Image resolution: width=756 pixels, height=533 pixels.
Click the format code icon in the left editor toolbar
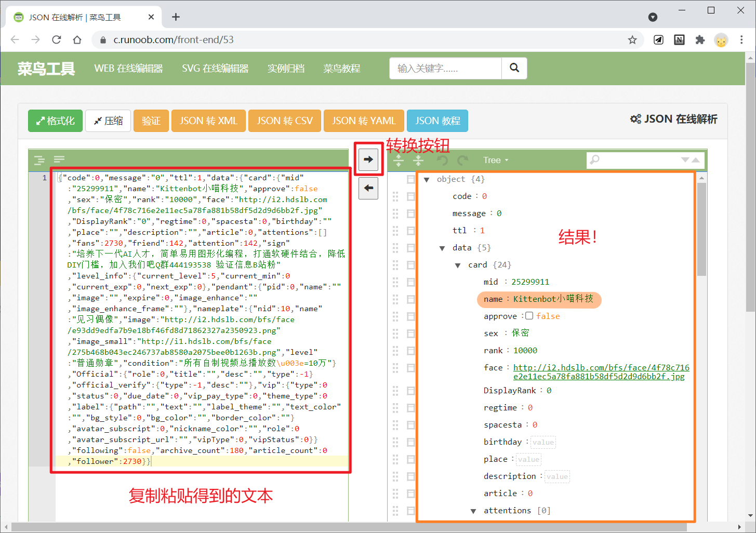coord(39,160)
